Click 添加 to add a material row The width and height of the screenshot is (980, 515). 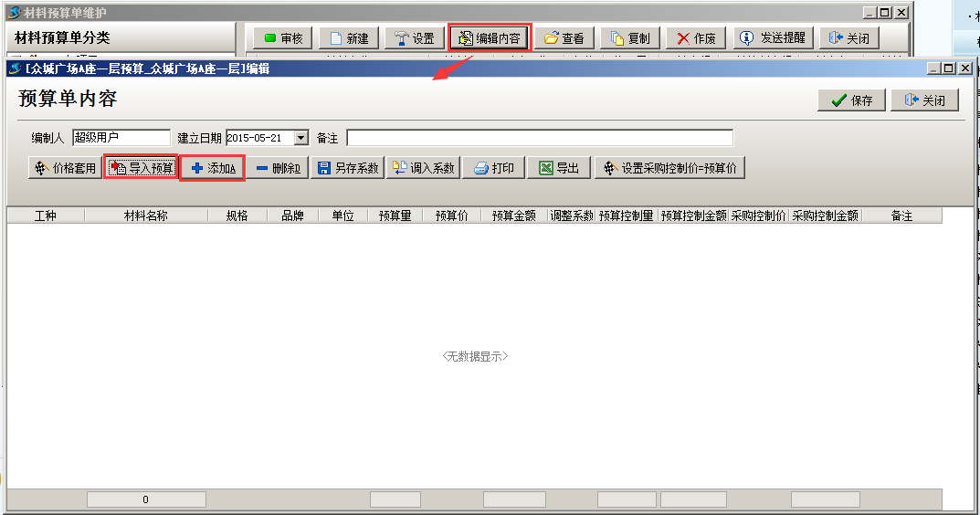point(212,168)
